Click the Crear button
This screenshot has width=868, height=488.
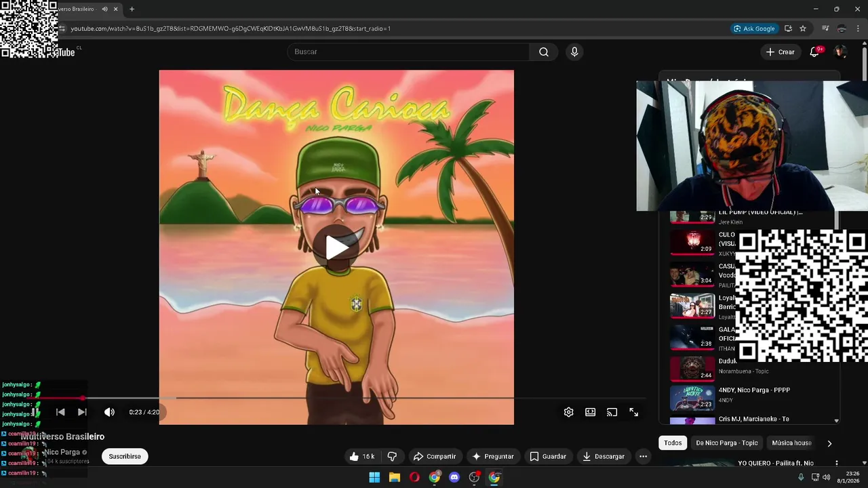coord(780,52)
